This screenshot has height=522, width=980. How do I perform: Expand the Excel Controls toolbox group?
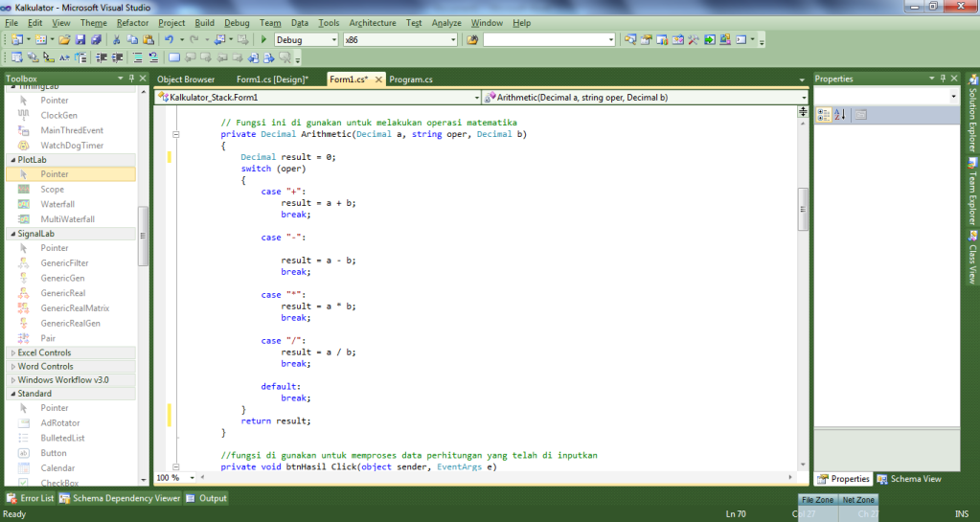coord(13,352)
